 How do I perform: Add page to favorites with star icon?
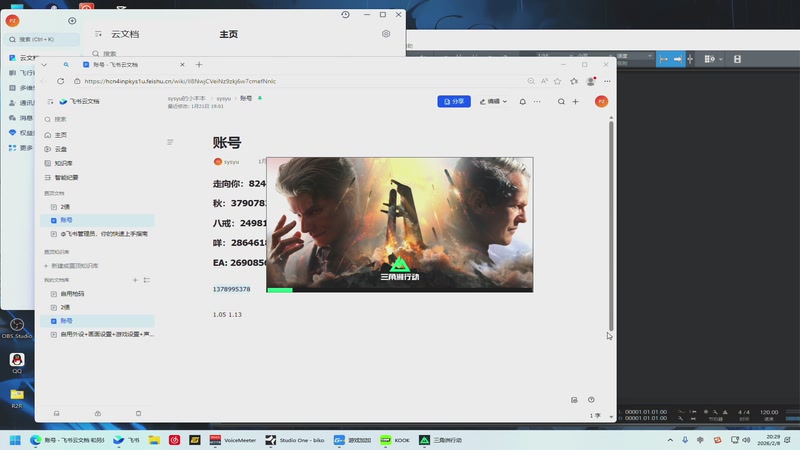tap(558, 81)
